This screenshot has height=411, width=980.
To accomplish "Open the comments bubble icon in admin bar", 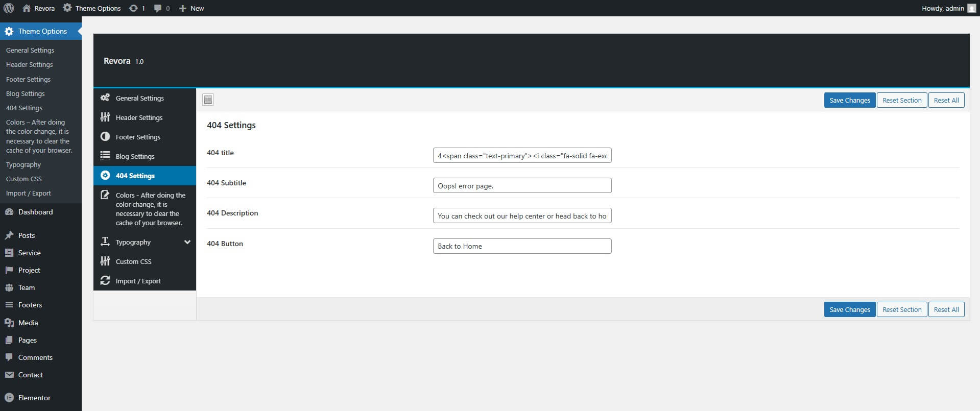I will click(x=158, y=9).
